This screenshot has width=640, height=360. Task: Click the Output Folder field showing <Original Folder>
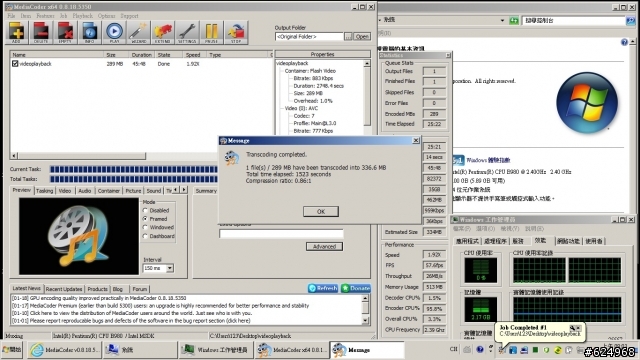pyautogui.click(x=309, y=37)
